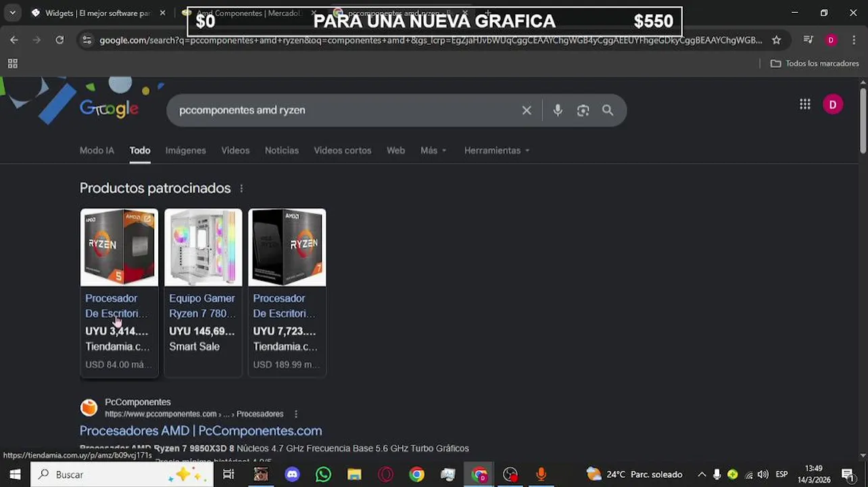The width and height of the screenshot is (868, 487).
Task: Click the PcComponentes site name
Action: click(x=138, y=402)
